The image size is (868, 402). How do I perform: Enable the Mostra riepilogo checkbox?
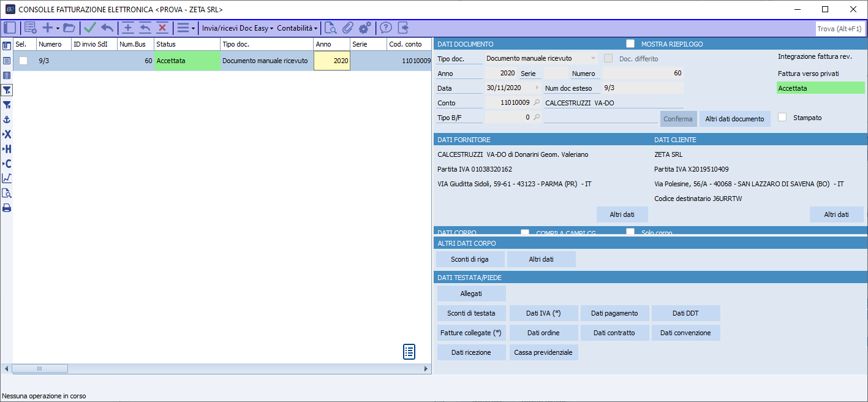coord(630,44)
